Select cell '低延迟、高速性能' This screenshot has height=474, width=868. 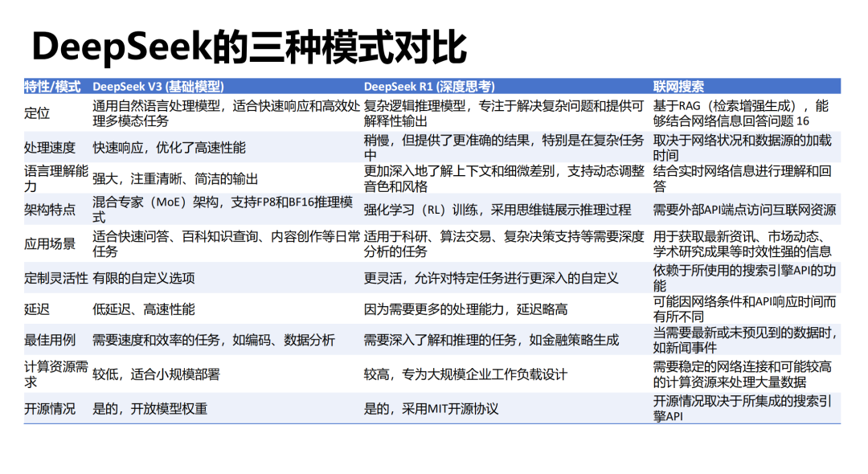pos(143,309)
